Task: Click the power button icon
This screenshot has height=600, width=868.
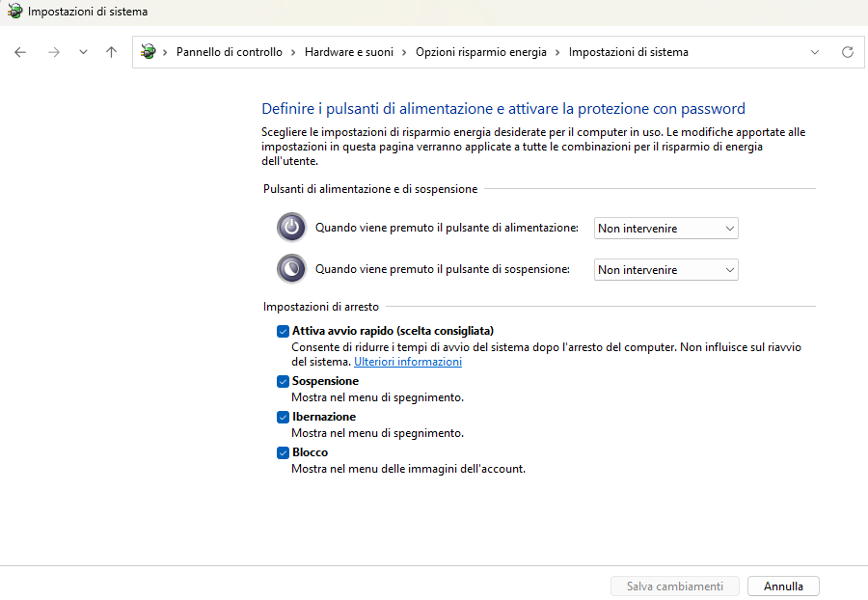Action: [x=290, y=227]
